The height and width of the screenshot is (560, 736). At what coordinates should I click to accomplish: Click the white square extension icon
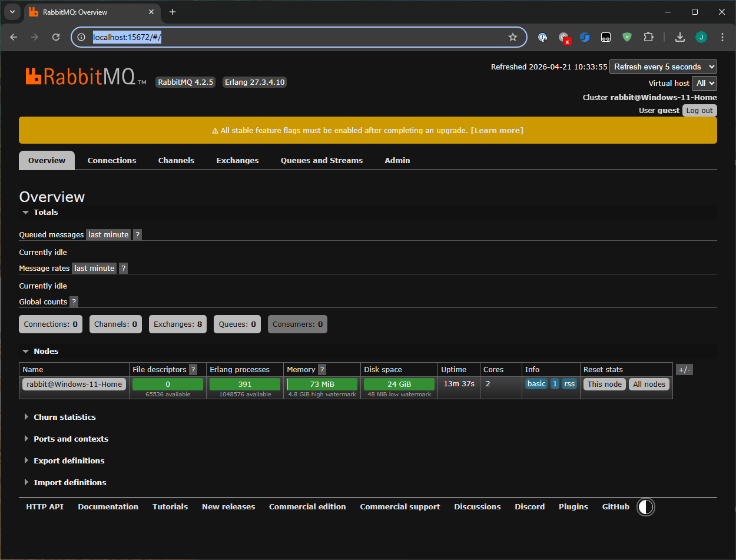(606, 37)
